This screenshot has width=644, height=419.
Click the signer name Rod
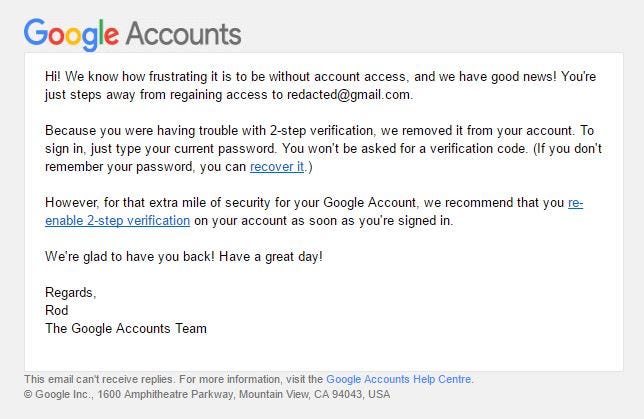57,311
